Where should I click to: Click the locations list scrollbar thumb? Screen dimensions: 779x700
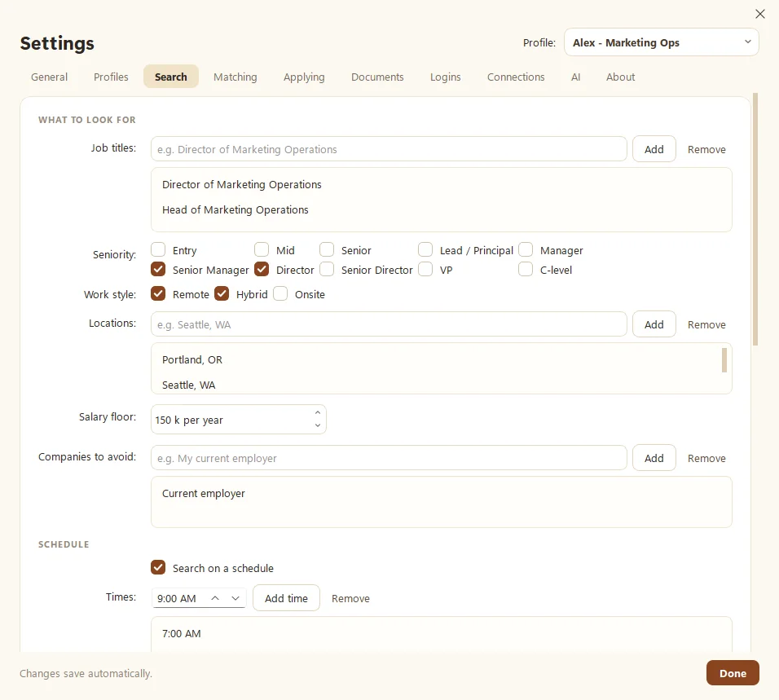point(724,360)
